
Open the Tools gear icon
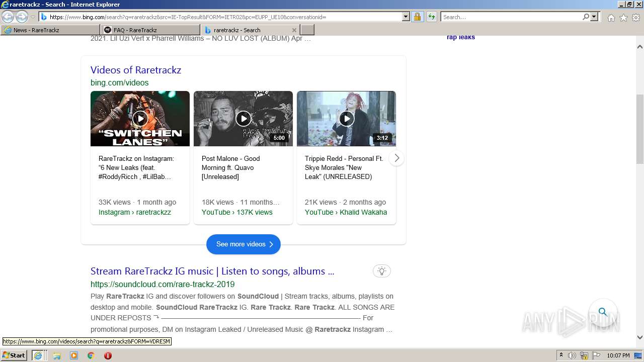tap(636, 18)
